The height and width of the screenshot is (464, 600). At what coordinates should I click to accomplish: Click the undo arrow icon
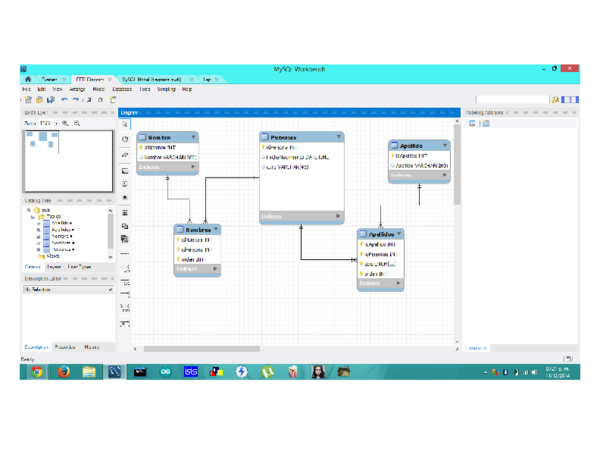click(64, 100)
